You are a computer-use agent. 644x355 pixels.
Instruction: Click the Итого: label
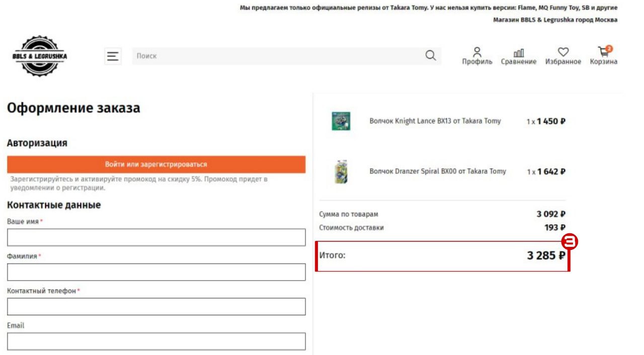[333, 255]
